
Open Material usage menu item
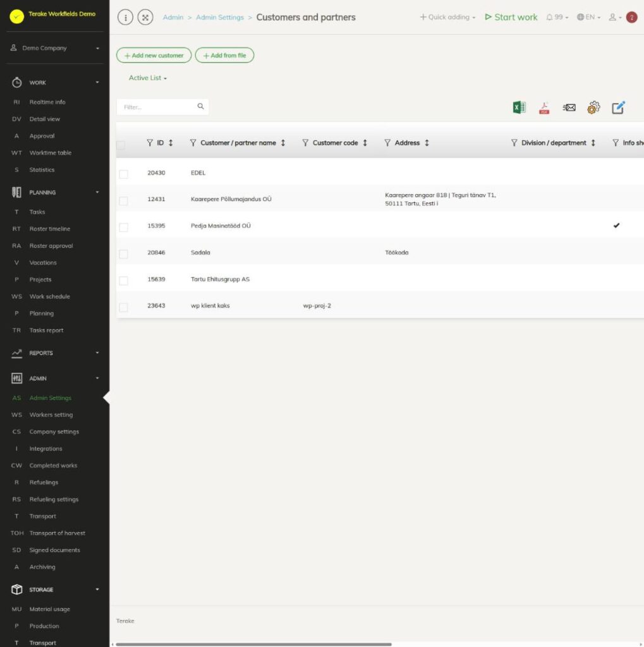tap(49, 609)
